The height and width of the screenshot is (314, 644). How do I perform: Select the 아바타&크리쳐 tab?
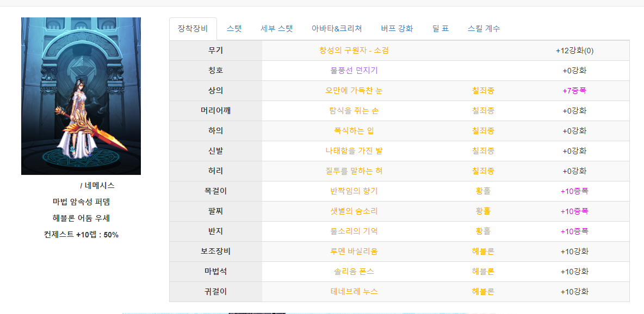[337, 29]
